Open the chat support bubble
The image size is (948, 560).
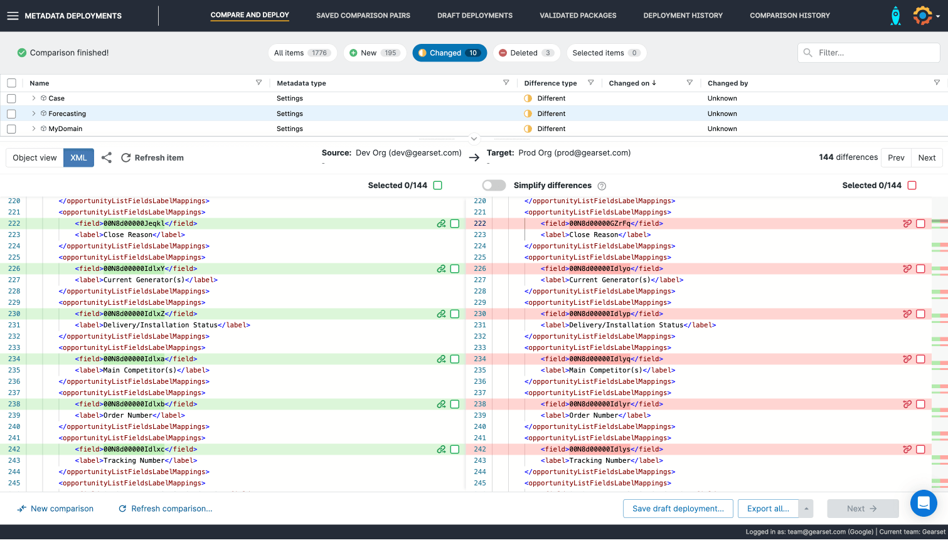pyautogui.click(x=923, y=503)
